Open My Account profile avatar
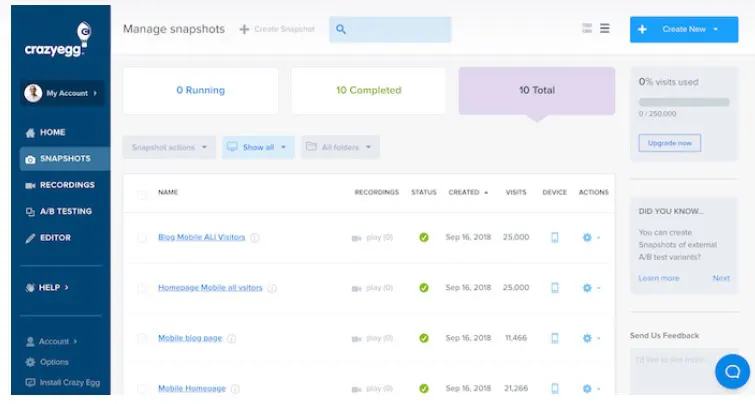This screenshot has height=404, width=755. point(33,93)
